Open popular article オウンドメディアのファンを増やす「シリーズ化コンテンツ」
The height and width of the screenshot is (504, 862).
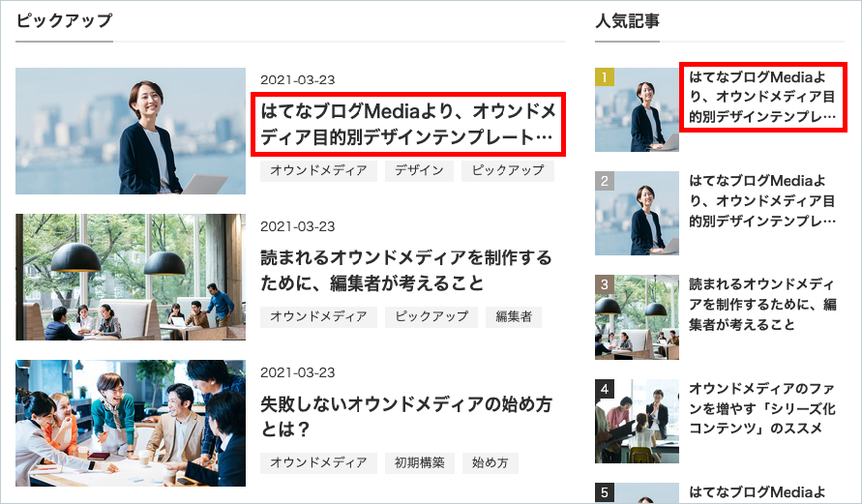[762, 408]
